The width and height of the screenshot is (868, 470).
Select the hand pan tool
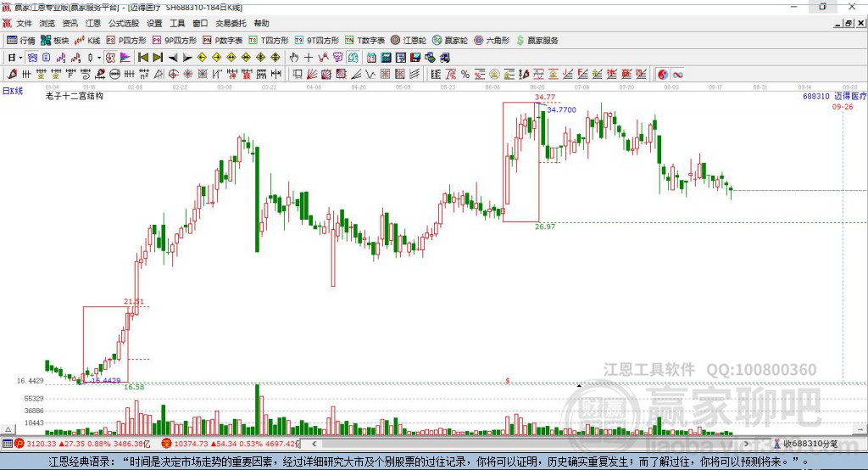click(294, 58)
